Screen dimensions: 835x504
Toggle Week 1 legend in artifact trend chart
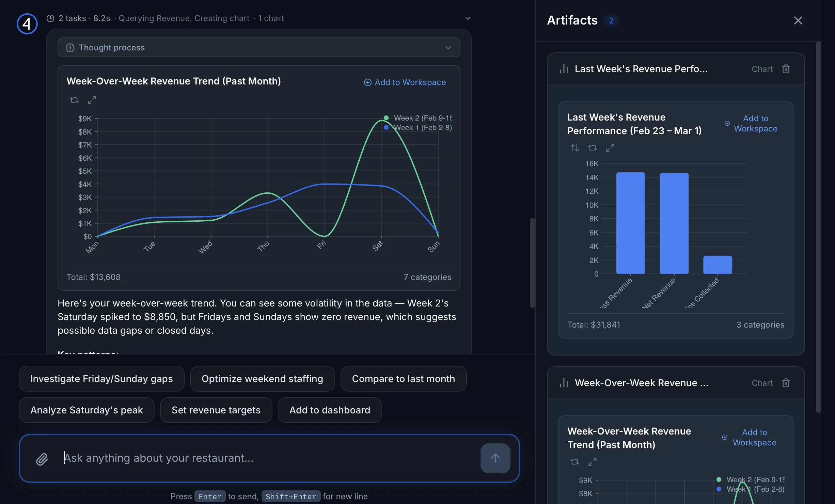[751, 489]
